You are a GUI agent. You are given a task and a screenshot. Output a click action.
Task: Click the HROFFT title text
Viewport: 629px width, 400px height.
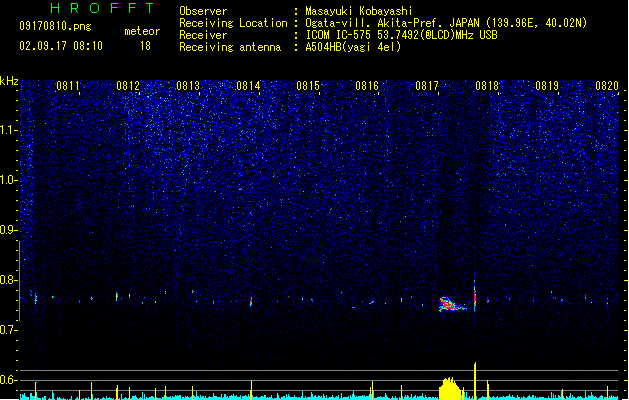click(103, 8)
